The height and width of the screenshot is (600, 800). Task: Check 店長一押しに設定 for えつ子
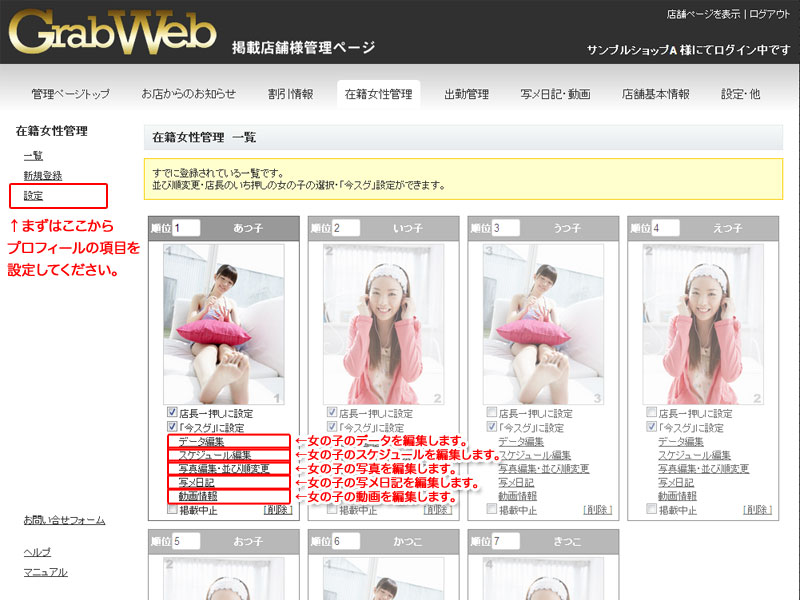tap(652, 412)
